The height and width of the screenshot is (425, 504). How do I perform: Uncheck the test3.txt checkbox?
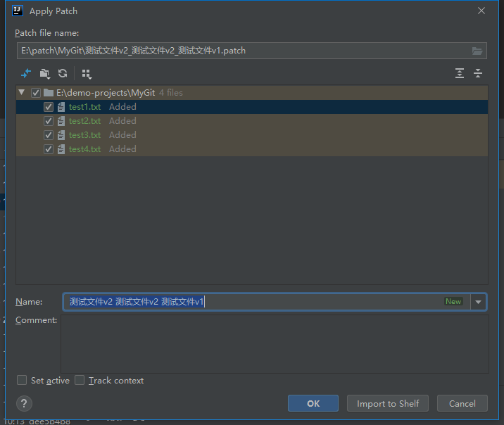click(49, 135)
